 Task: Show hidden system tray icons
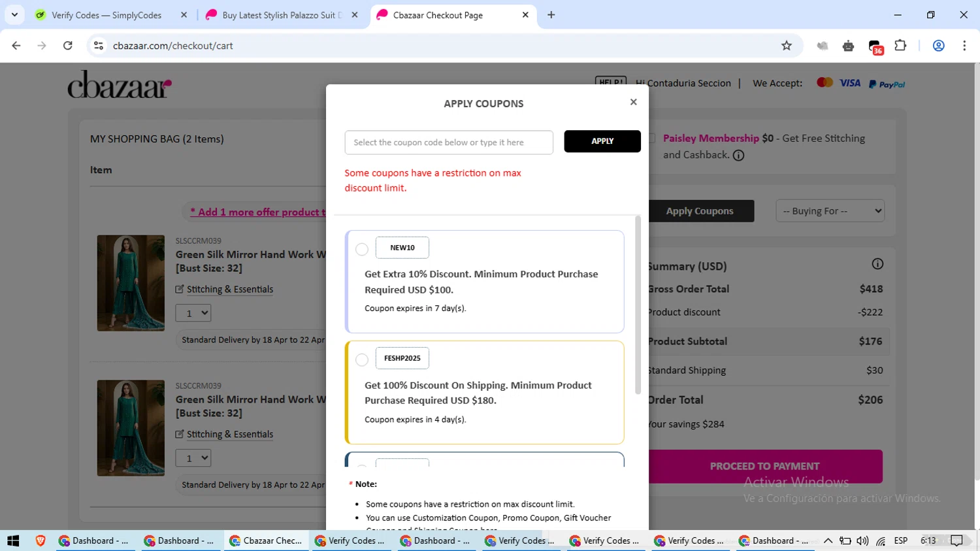828,541
